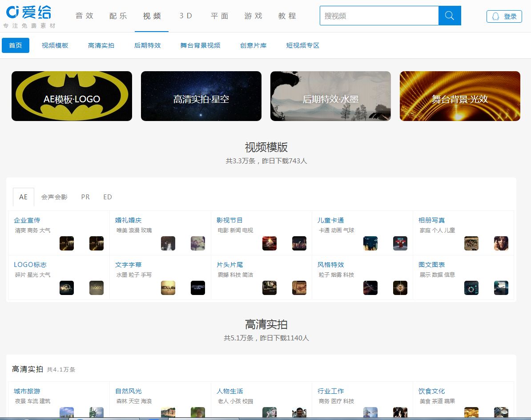Open second thumbnail under 婚礼婚庆
Screen dimensions: 531x420
(x=198, y=243)
